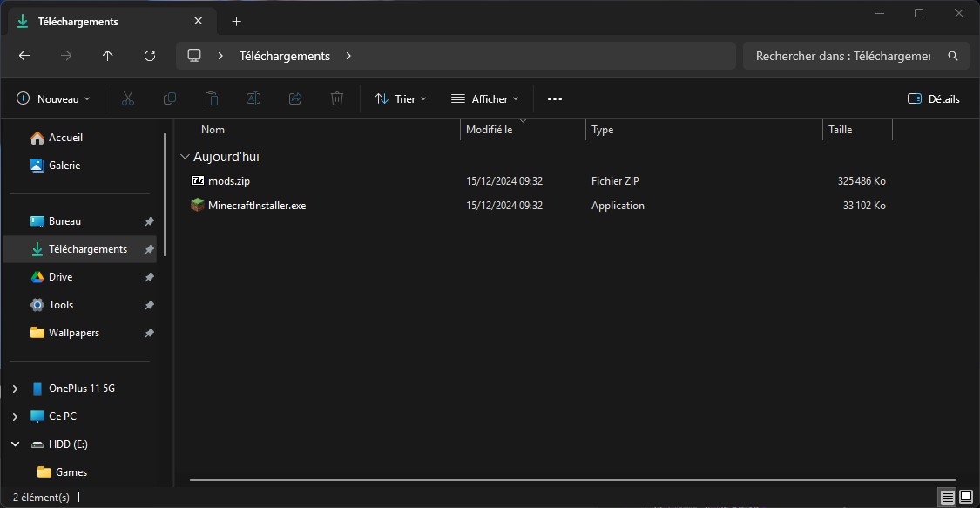Go up one folder level
980x508 pixels.
(x=108, y=56)
